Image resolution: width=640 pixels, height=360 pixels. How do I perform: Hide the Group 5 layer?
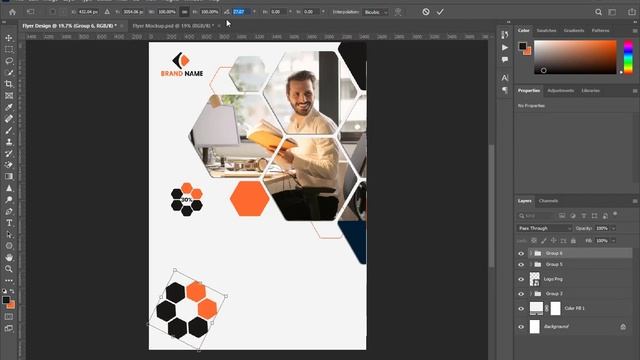[521, 264]
